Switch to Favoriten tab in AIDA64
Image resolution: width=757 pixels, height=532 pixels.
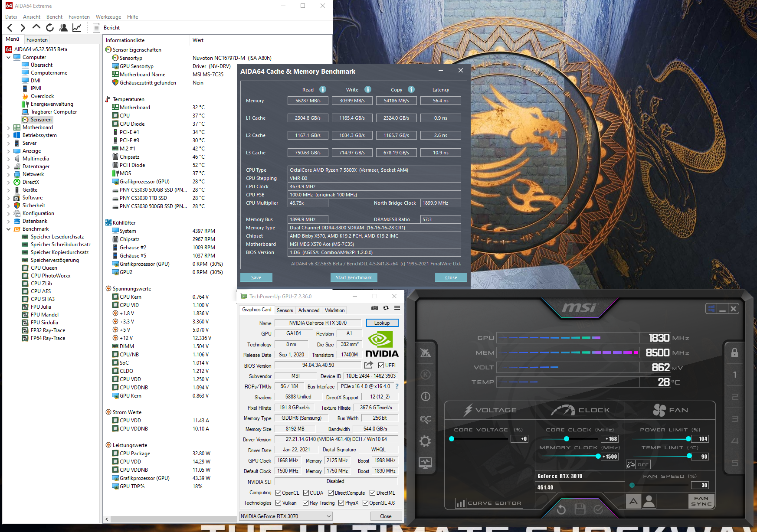37,39
